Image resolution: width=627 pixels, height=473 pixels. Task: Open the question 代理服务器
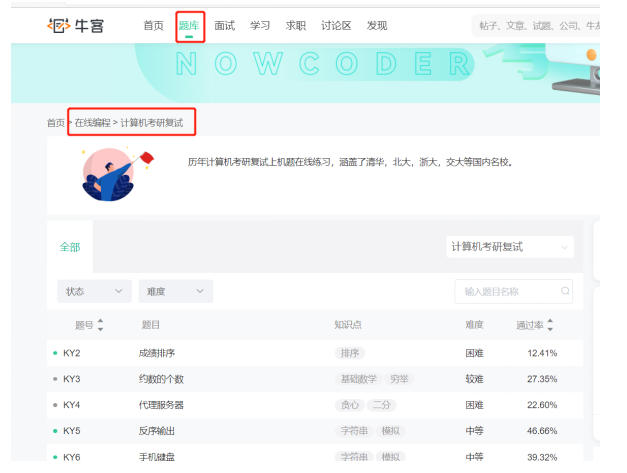[x=161, y=405]
